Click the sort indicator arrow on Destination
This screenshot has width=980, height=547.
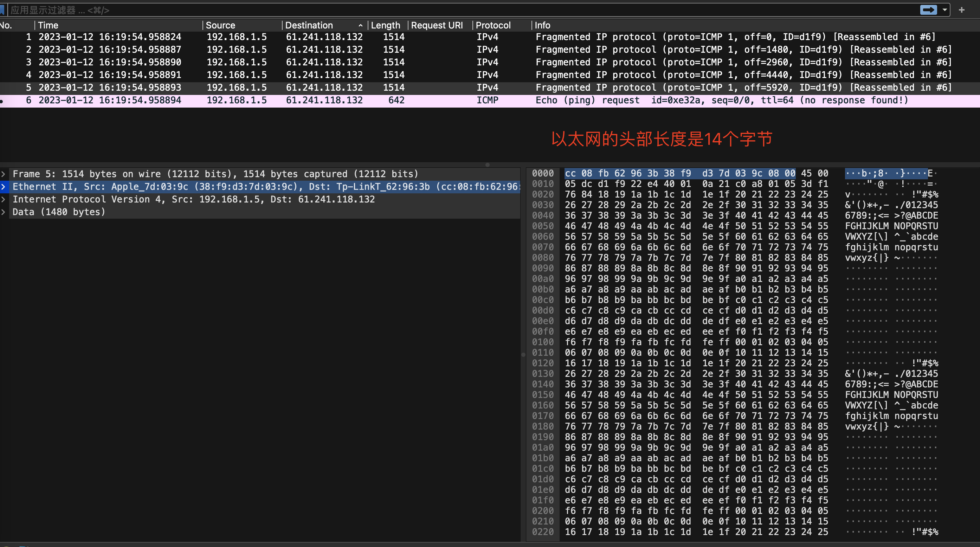pyautogui.click(x=360, y=25)
